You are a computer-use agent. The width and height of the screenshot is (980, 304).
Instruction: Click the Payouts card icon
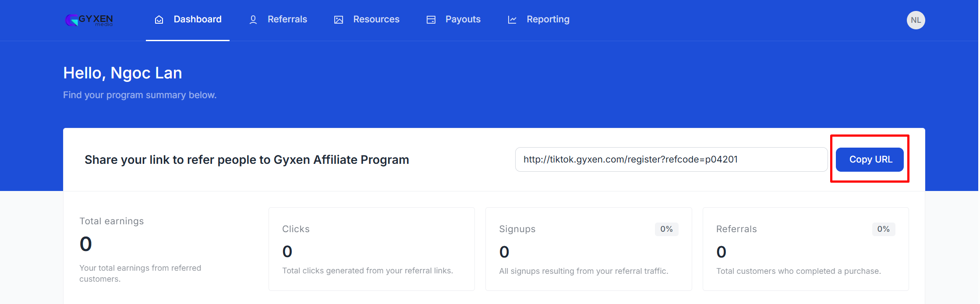pyautogui.click(x=431, y=20)
